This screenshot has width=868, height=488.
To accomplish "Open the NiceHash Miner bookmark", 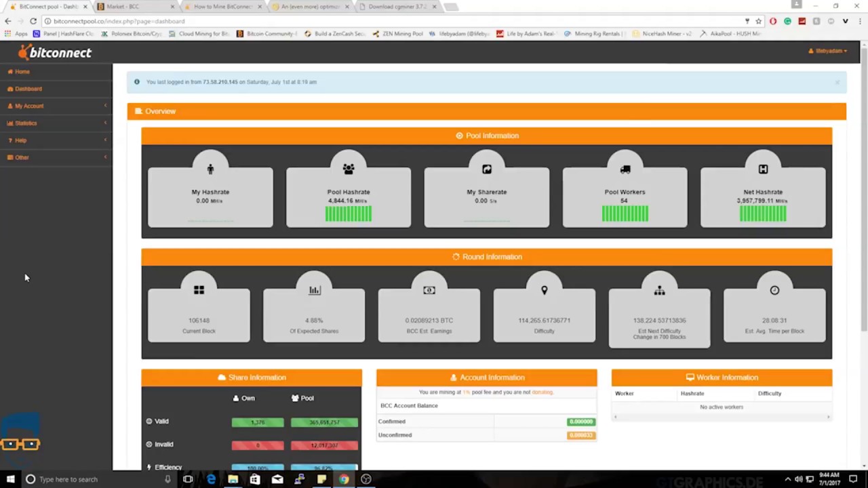I will coord(663,34).
